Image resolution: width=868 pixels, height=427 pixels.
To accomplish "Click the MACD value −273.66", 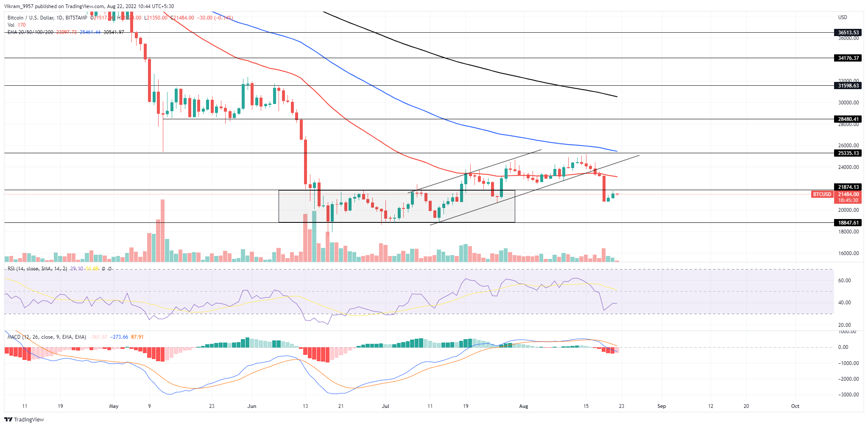I will coord(119,337).
